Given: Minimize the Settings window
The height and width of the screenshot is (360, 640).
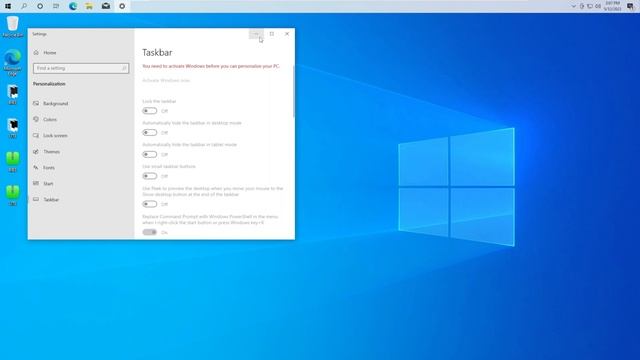Looking at the screenshot, I should (x=256, y=34).
